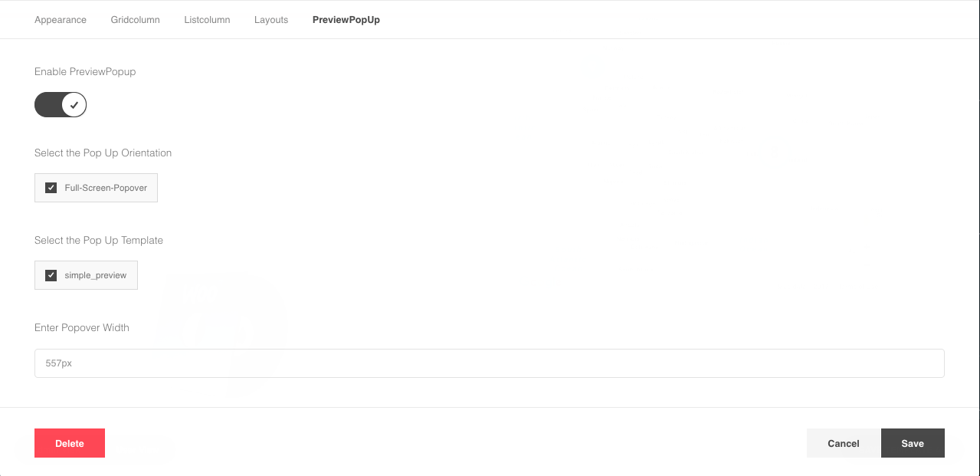The height and width of the screenshot is (476, 980).
Task: Click the Enter Popover Width label
Action: [x=82, y=327]
